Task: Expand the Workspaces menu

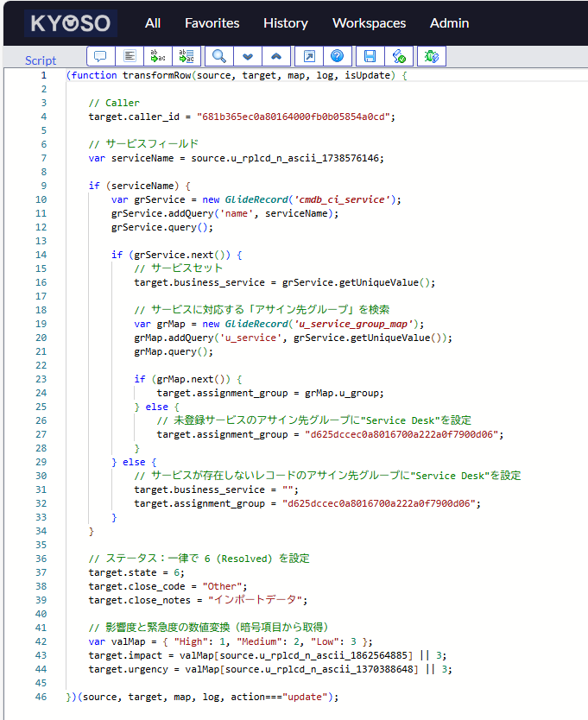Action: point(369,23)
